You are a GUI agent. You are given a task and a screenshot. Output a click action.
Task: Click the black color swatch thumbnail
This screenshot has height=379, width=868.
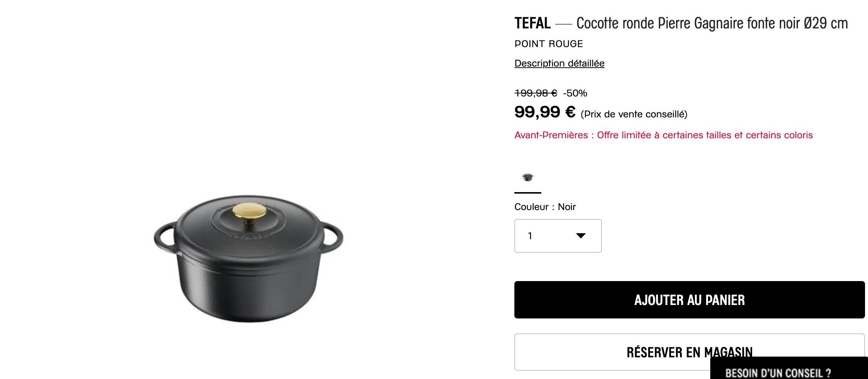[527, 177]
